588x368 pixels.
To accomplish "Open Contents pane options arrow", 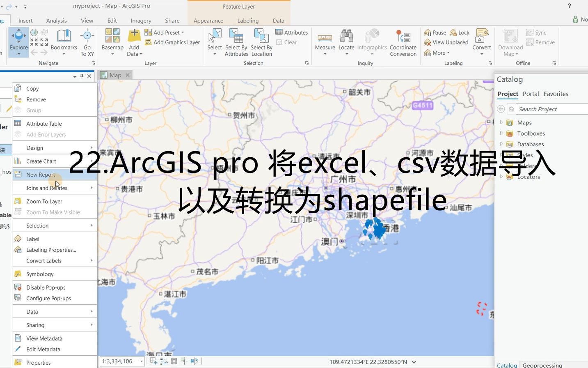I will [75, 76].
